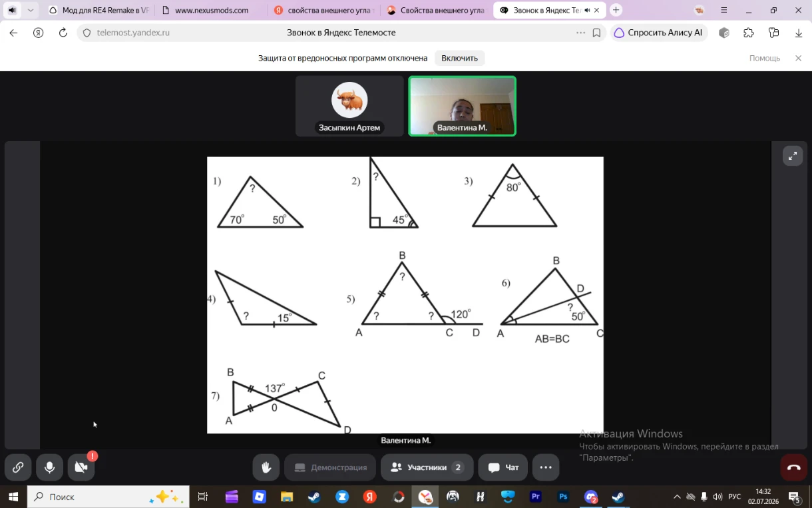The width and height of the screenshot is (812, 508).
Task: Turn on the camera
Action: tap(81, 467)
